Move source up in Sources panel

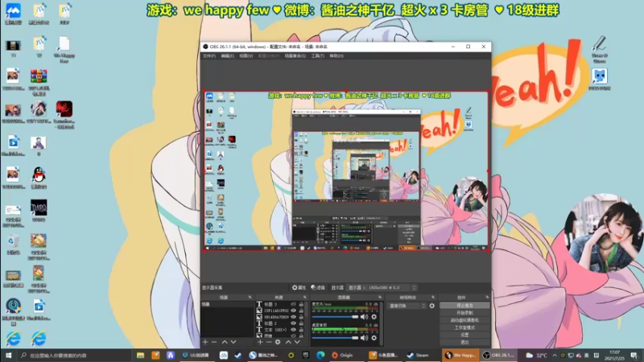288,342
